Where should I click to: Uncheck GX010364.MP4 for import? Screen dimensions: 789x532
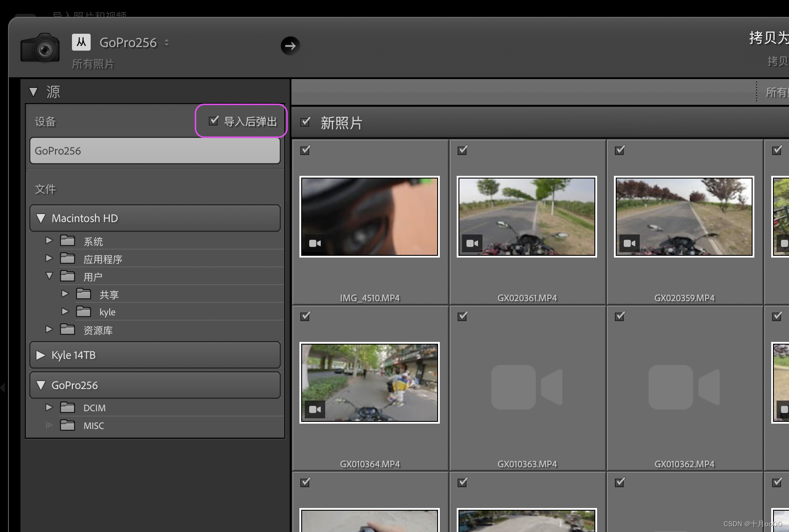[305, 316]
